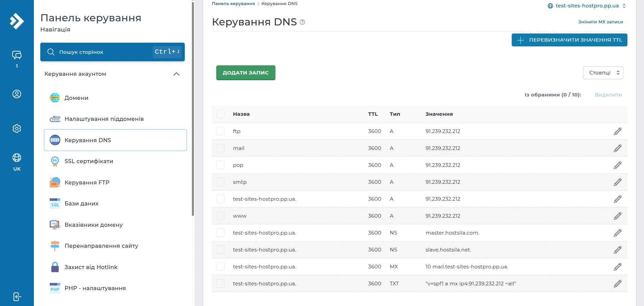Click the navigation panel scrollbar

193,108
